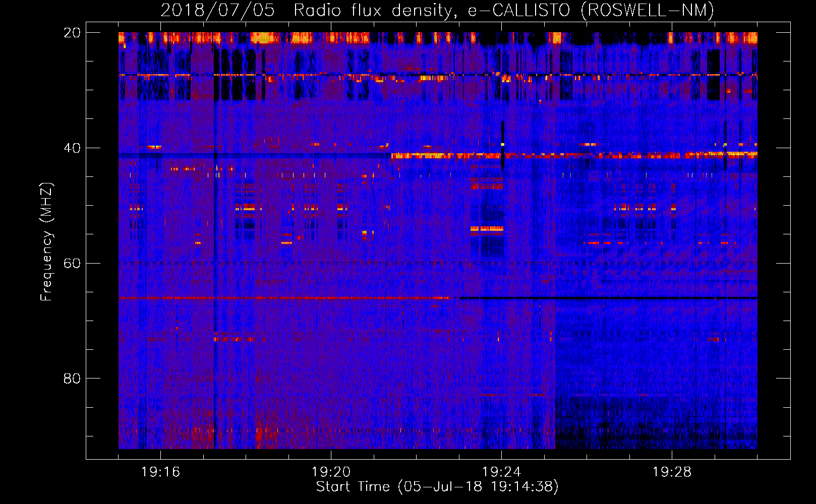
Task: Click the 19:28 time tick label
Action: point(672,472)
